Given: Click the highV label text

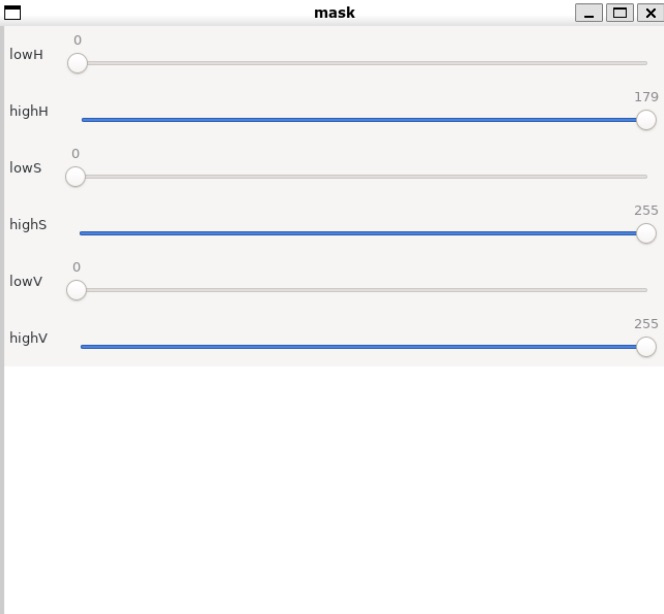Looking at the screenshot, I should [x=28, y=338].
